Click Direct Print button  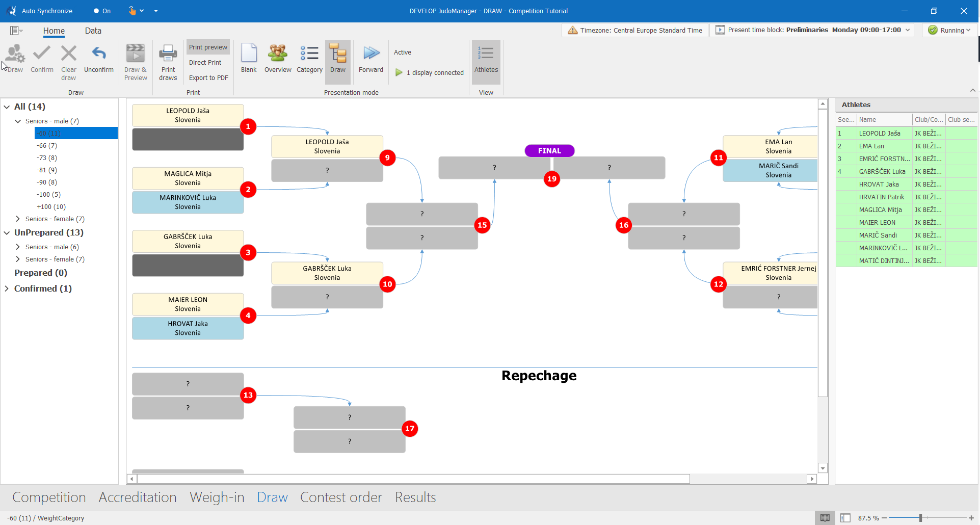(x=205, y=62)
